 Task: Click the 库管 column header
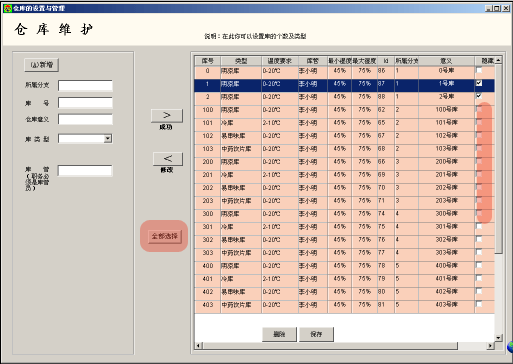[313, 61]
